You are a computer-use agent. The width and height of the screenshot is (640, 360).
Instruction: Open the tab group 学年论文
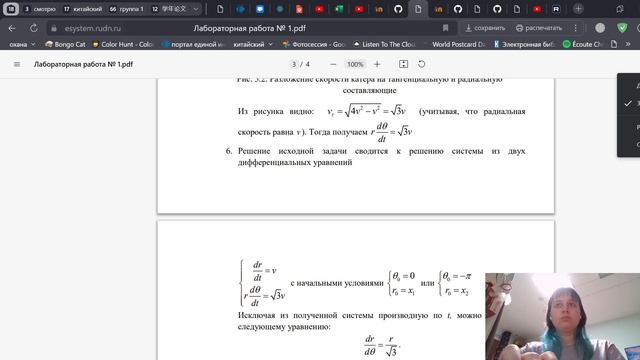tap(169, 9)
